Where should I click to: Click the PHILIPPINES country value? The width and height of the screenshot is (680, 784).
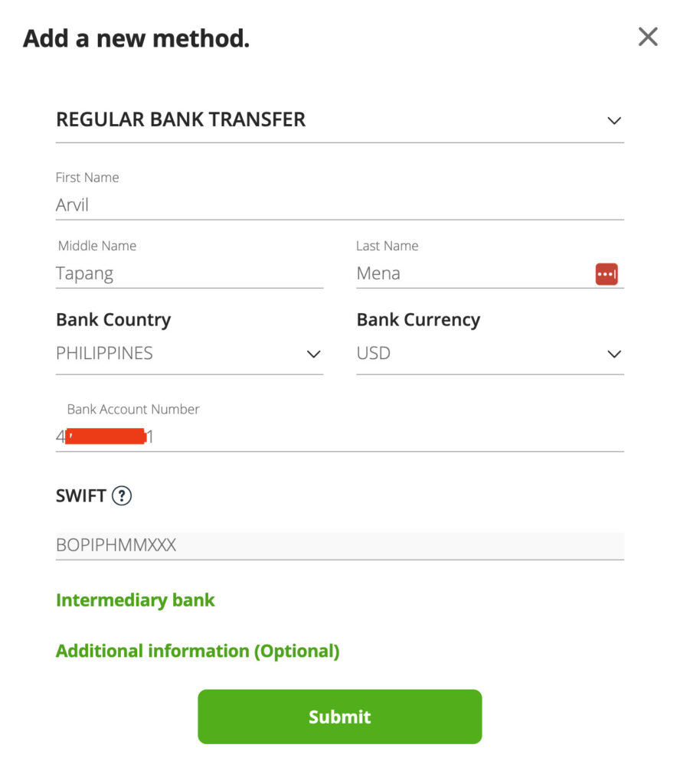point(105,354)
